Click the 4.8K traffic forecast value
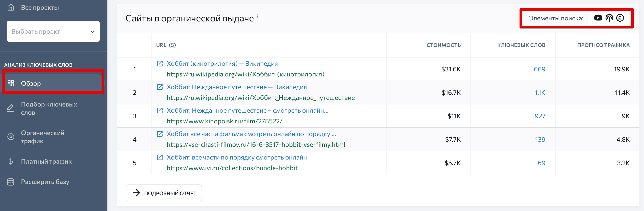Image resolution: width=644 pixels, height=211 pixels. (623, 140)
